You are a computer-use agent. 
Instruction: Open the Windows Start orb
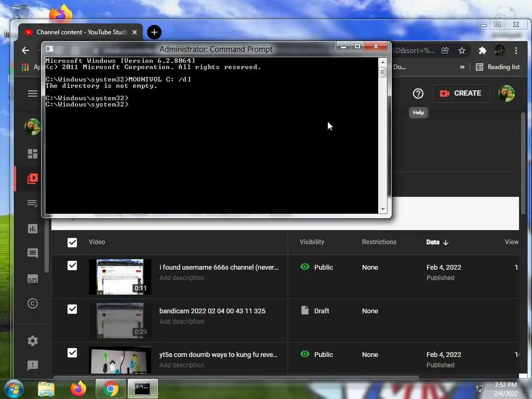point(14,389)
